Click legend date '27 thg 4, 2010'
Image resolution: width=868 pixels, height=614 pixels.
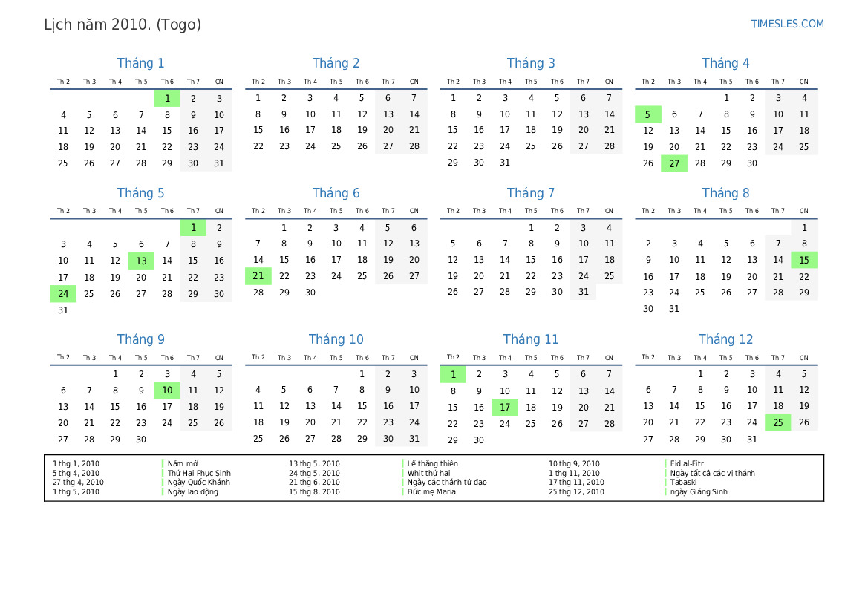pos(78,483)
